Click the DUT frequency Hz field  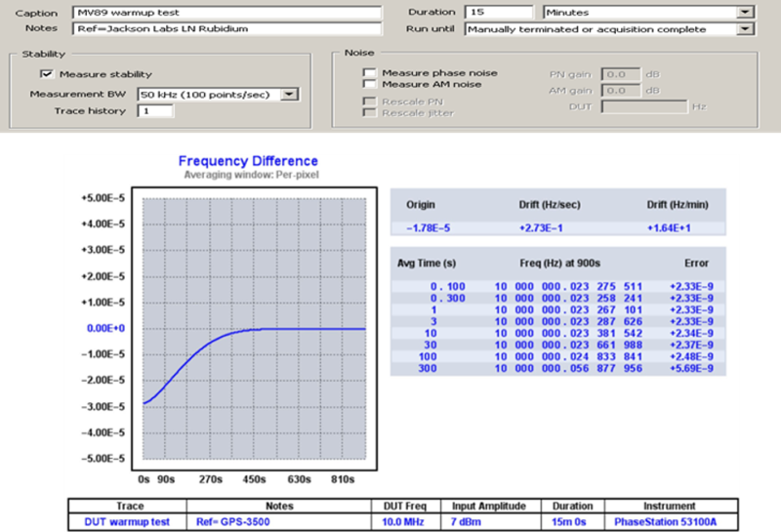pos(644,106)
